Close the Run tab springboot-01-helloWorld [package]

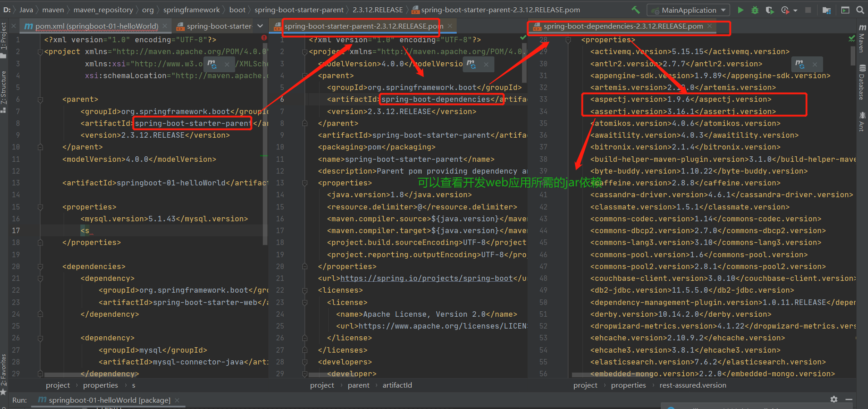point(177,400)
